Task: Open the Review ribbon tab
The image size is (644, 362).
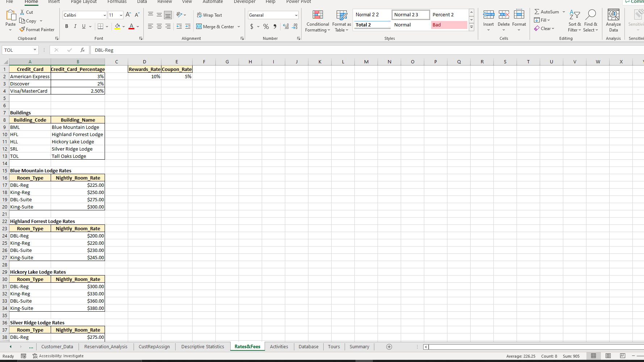Action: (165, 2)
